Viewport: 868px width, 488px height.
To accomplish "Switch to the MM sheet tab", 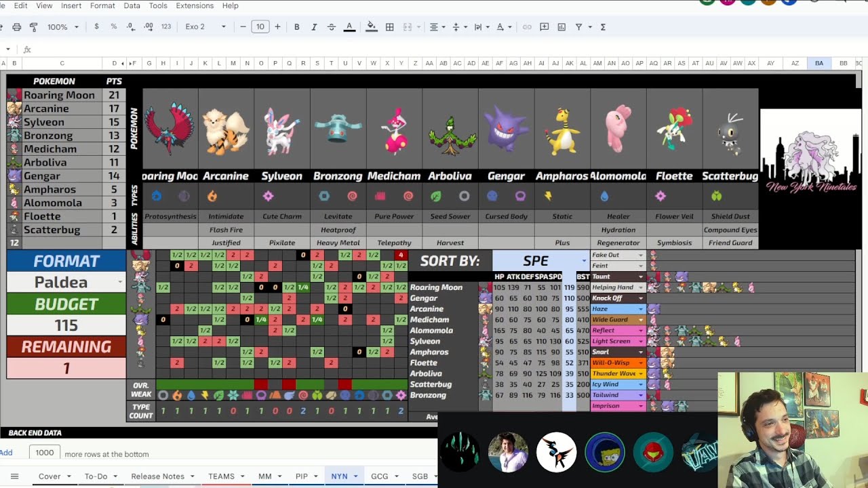I will [x=265, y=476].
